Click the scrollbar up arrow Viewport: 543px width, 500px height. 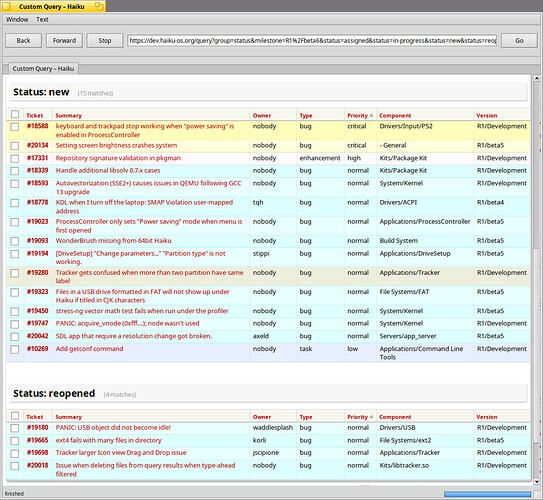pos(537,79)
